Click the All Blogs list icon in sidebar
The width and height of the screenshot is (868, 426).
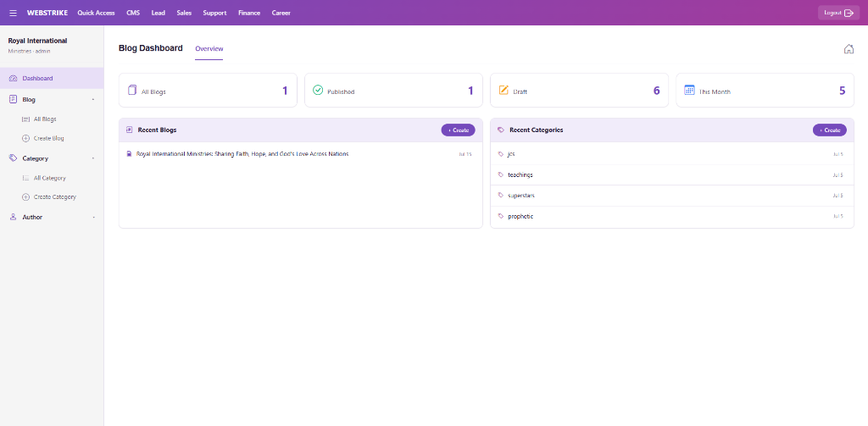tap(25, 119)
